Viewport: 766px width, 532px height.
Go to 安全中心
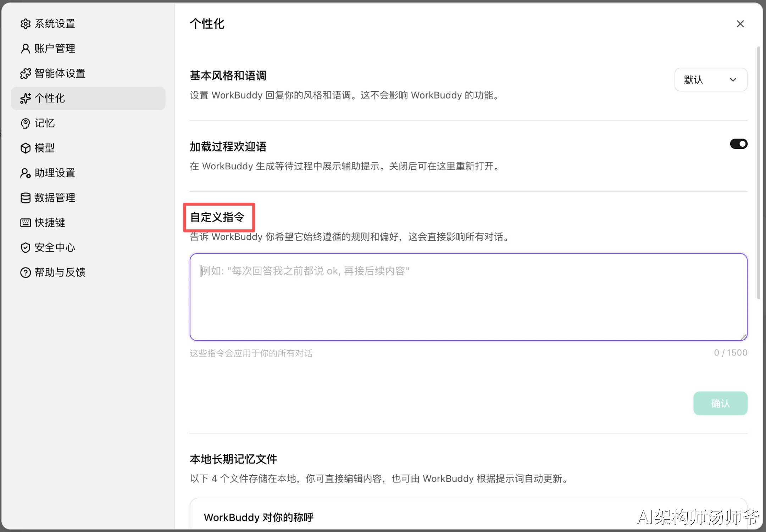click(88, 247)
